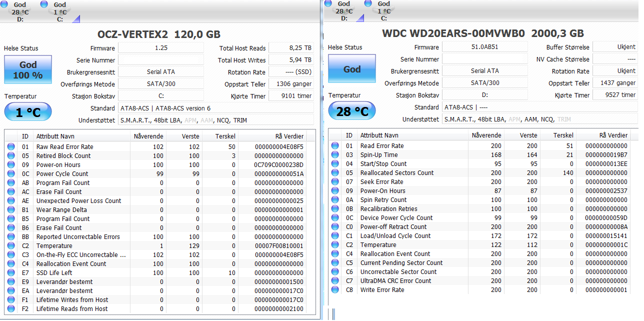Viewport: 644px width, 321px height.
Task: Click status orb for UltraDMA CRC Error Count
Action: click(335, 281)
